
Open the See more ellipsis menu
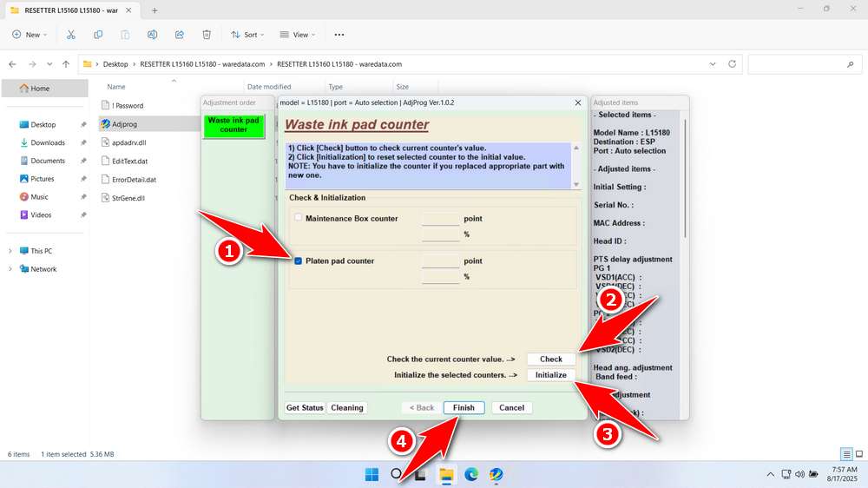[x=339, y=35]
